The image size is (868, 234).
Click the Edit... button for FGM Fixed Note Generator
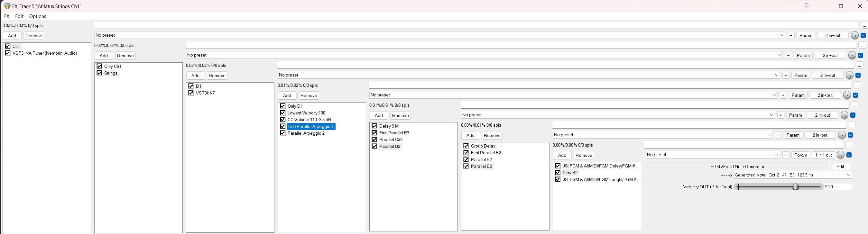click(841, 167)
